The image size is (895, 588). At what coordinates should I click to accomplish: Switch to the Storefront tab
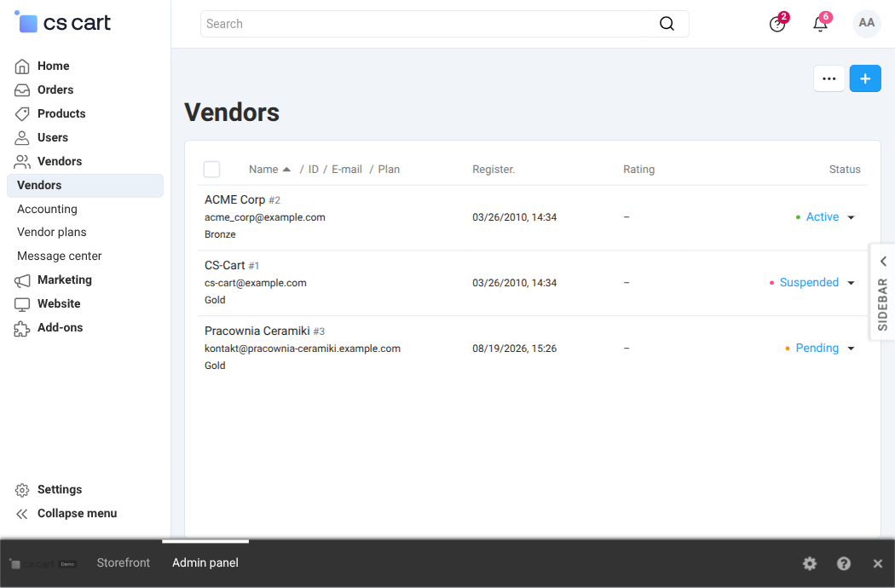[x=124, y=563]
